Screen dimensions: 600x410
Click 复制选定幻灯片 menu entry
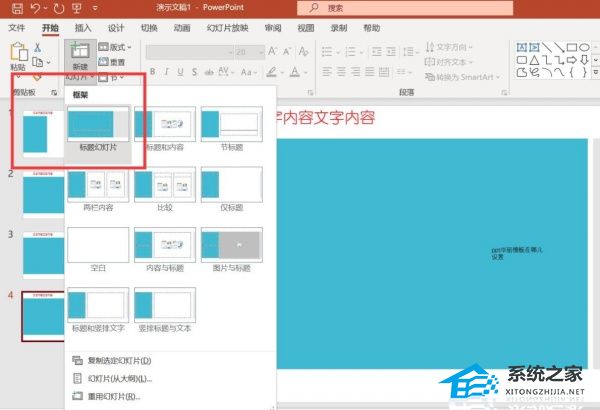[x=120, y=360]
